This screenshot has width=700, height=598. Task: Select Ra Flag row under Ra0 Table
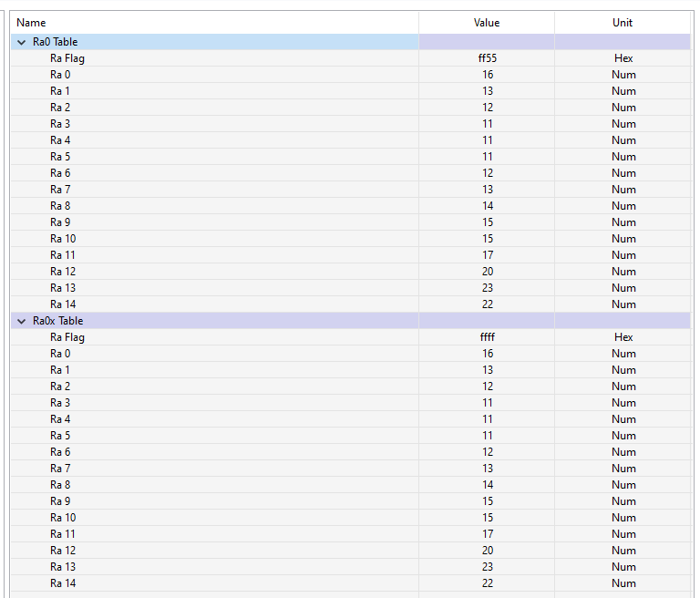click(67, 58)
